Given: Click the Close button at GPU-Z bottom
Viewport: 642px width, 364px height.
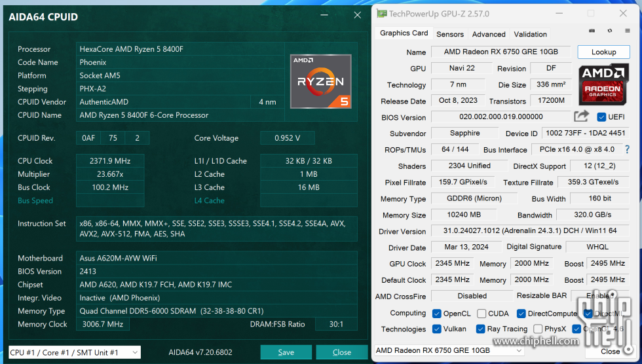Looking at the screenshot, I should click(x=610, y=352).
